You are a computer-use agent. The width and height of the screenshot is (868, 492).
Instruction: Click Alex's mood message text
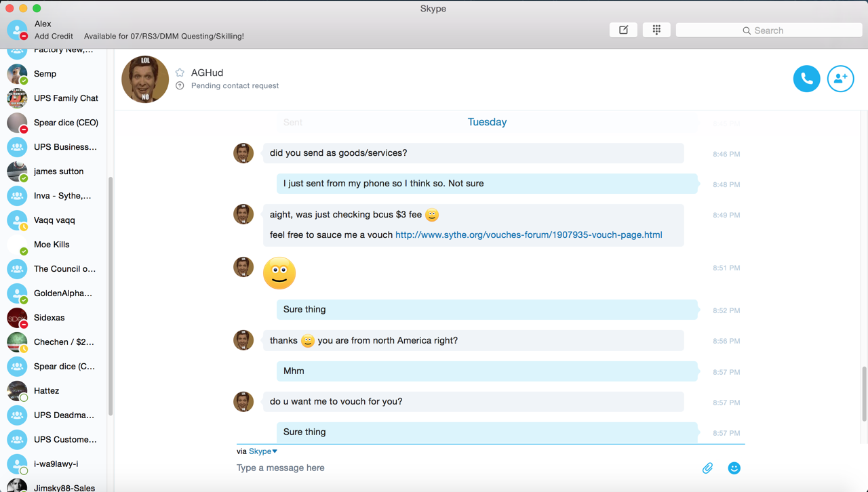click(x=164, y=36)
